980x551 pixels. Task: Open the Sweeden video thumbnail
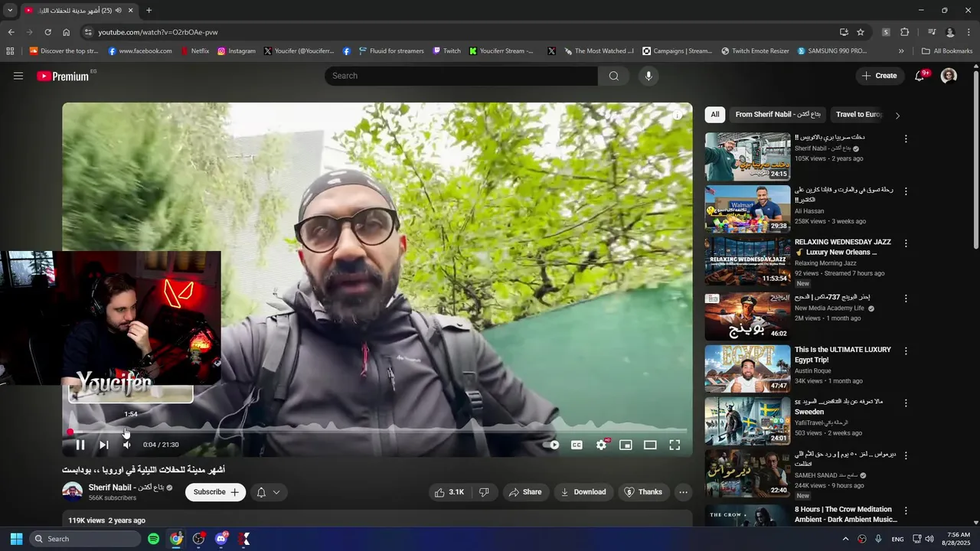tap(747, 422)
